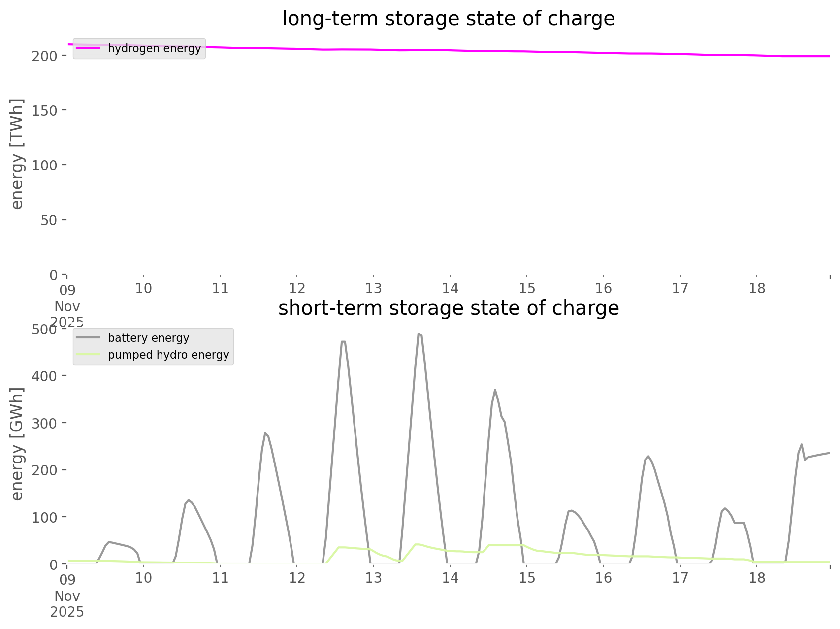Click the 50 tick on the TWh axis
This screenshot has height=629, width=840.
click(50, 220)
